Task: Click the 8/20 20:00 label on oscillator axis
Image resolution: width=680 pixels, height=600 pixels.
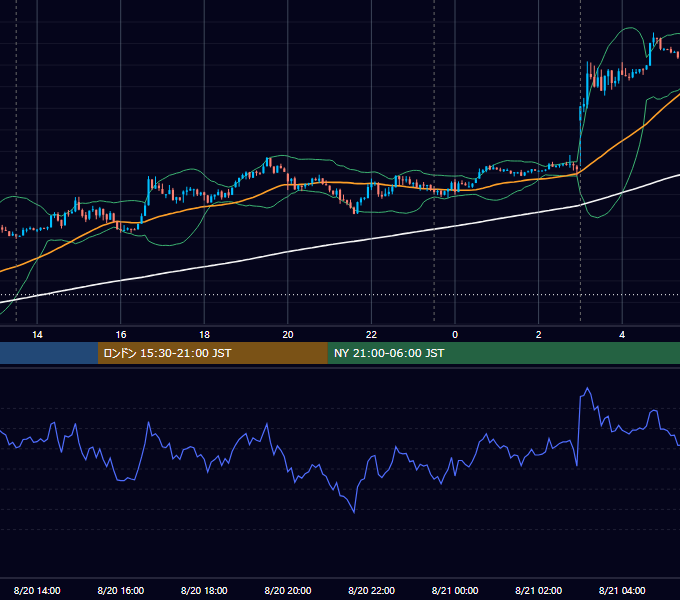Action: point(288,590)
